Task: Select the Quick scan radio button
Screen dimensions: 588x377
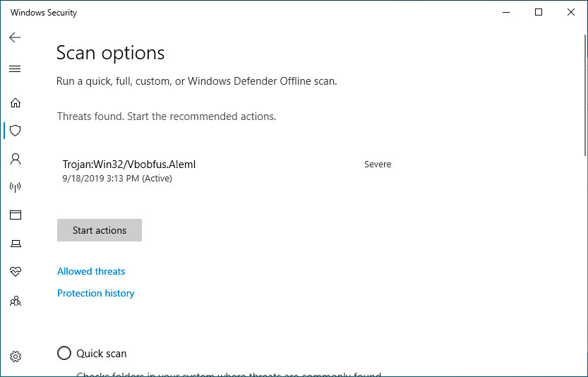Action: [x=64, y=353]
